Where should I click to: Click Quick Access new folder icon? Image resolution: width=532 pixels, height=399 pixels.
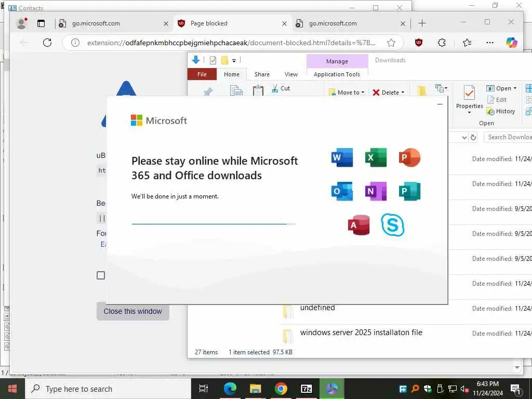[224, 60]
